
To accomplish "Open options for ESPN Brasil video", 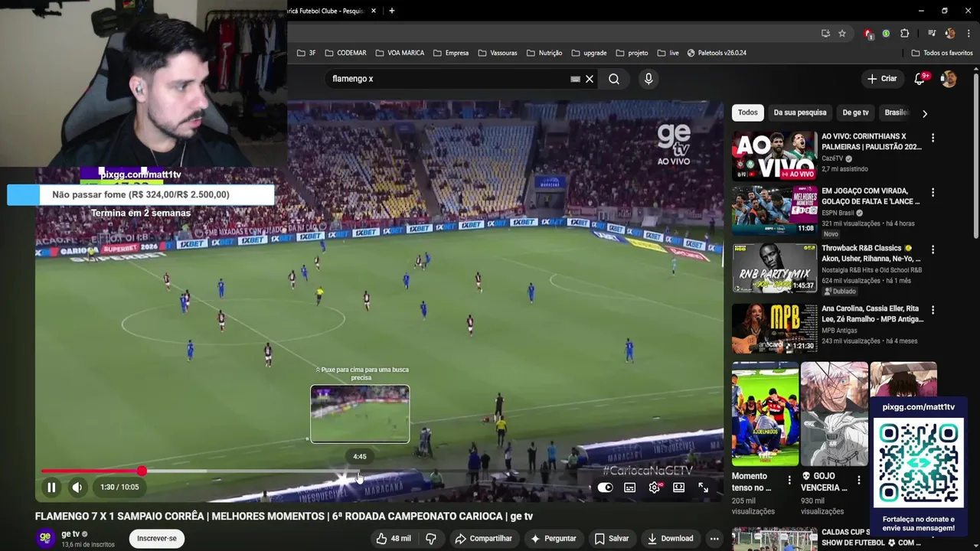I will (933, 193).
